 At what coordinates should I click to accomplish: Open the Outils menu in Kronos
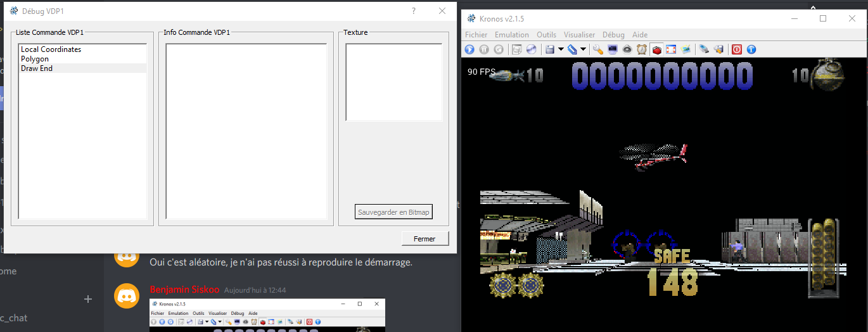coord(546,35)
